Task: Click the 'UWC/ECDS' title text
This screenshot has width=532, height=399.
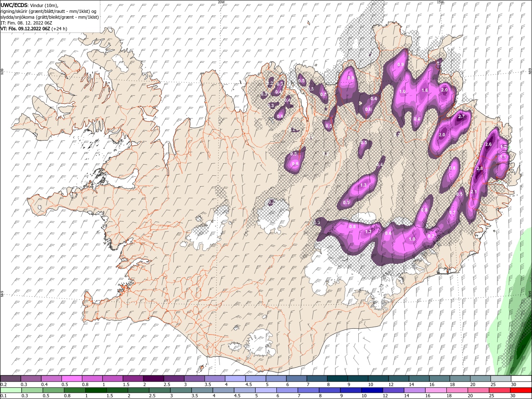Action: pos(14,5)
